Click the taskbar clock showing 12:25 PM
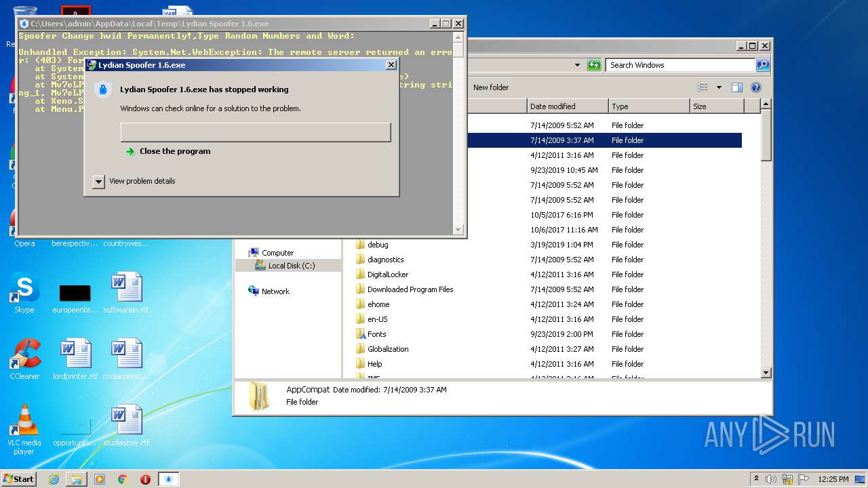The image size is (868, 488). pos(833,479)
